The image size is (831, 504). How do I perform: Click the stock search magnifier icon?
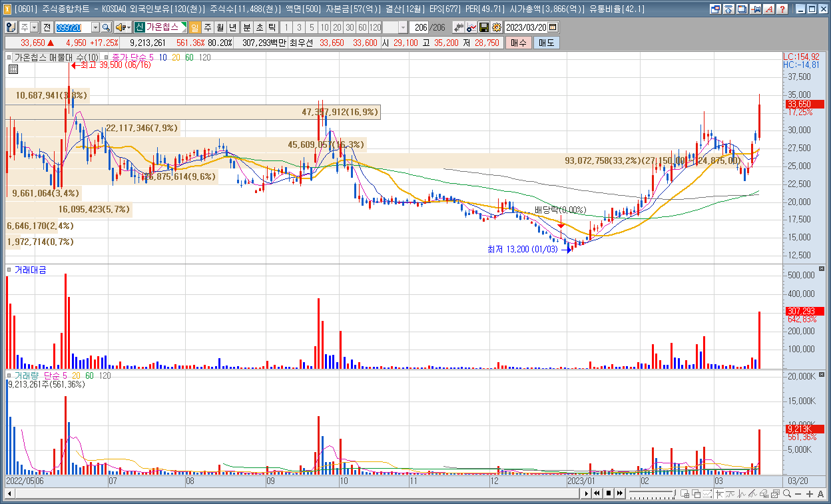(106, 27)
